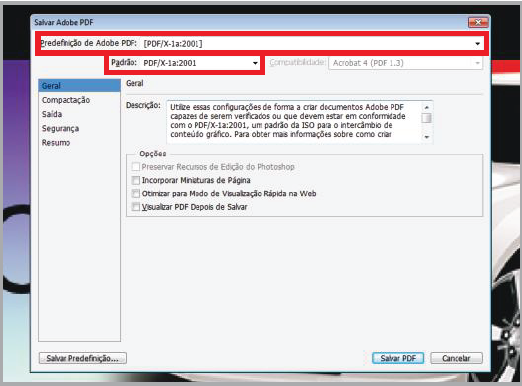Expand the Padrão PDF/X-1a:2001 dropdown
522x386 pixels.
pos(255,63)
